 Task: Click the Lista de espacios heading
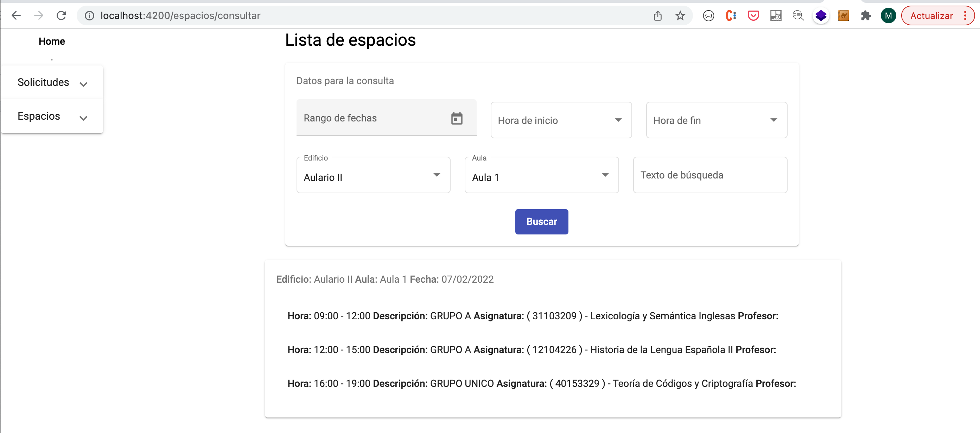(350, 40)
